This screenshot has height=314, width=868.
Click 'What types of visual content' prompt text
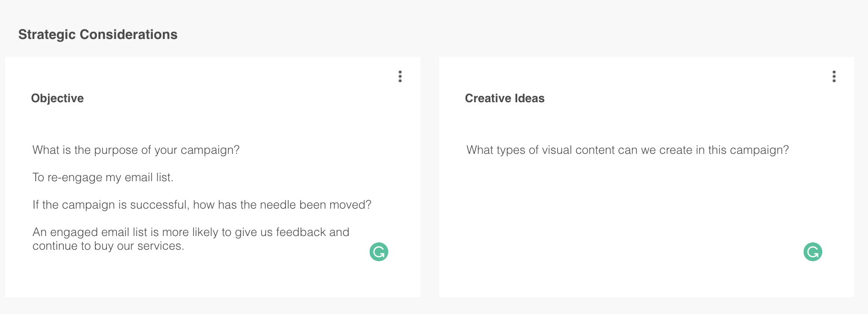(628, 150)
